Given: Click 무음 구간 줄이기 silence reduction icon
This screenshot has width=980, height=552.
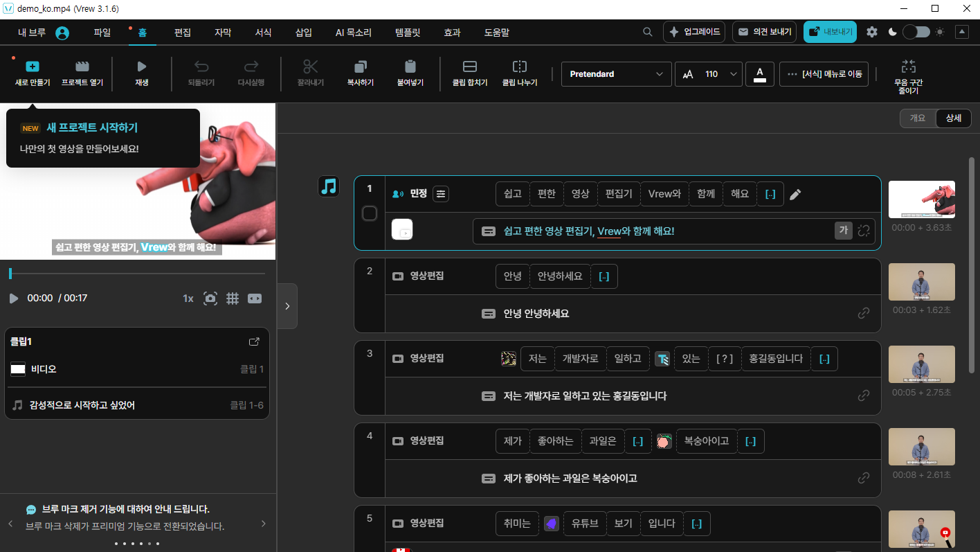Looking at the screenshot, I should tap(909, 66).
